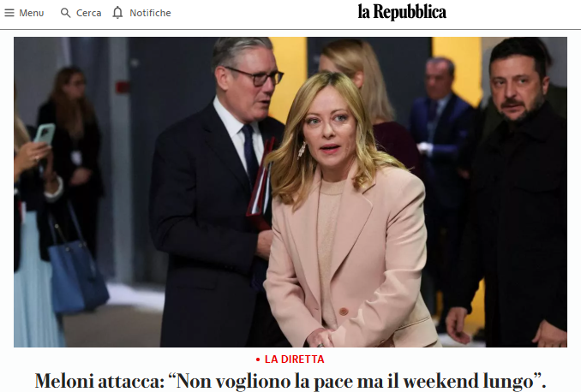Click the magnifying glass search icon
Image resolution: width=581 pixels, height=392 pixels.
pos(66,13)
